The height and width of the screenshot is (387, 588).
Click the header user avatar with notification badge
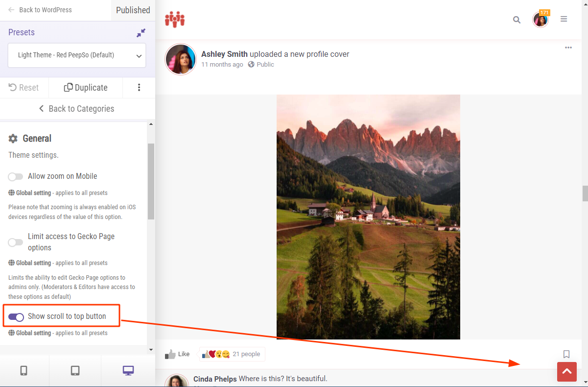(x=541, y=20)
